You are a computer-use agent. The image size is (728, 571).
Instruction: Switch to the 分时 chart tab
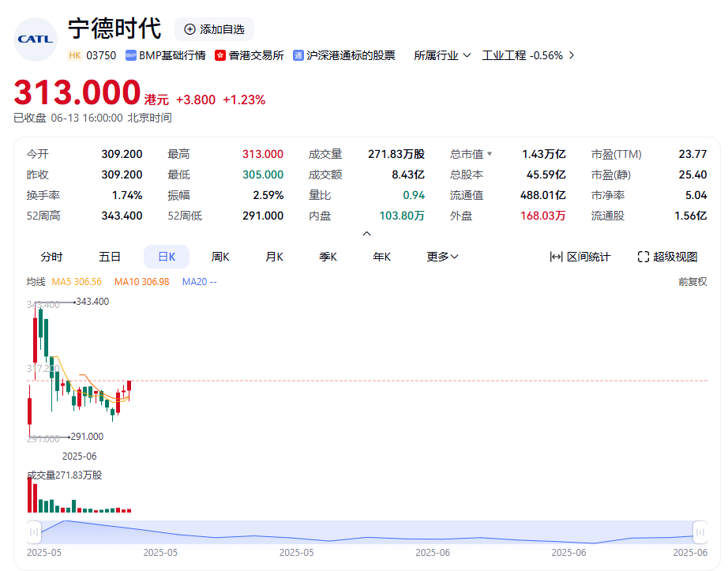tap(51, 257)
